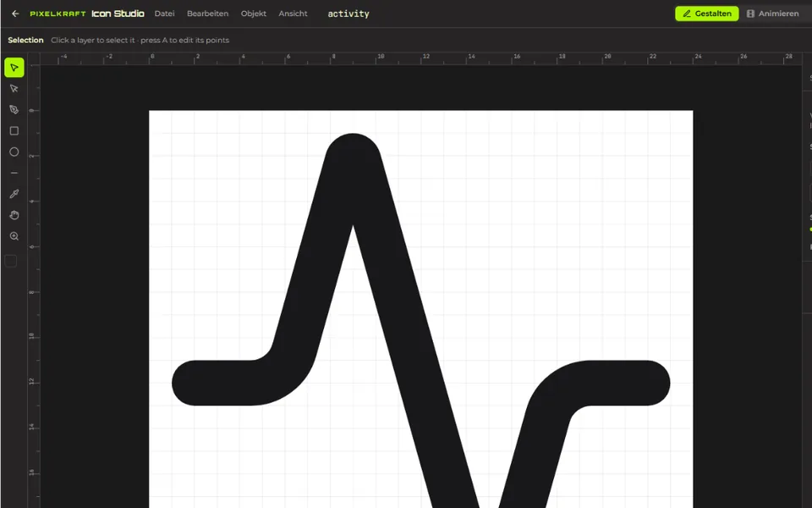Viewport: 812px width, 508px height.
Task: Select the Pen tool
Action: (x=14, y=109)
